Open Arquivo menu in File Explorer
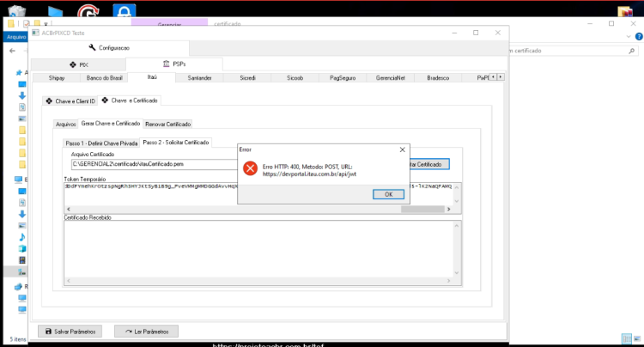Viewport: 644px width, 347px height. pyautogui.click(x=16, y=37)
